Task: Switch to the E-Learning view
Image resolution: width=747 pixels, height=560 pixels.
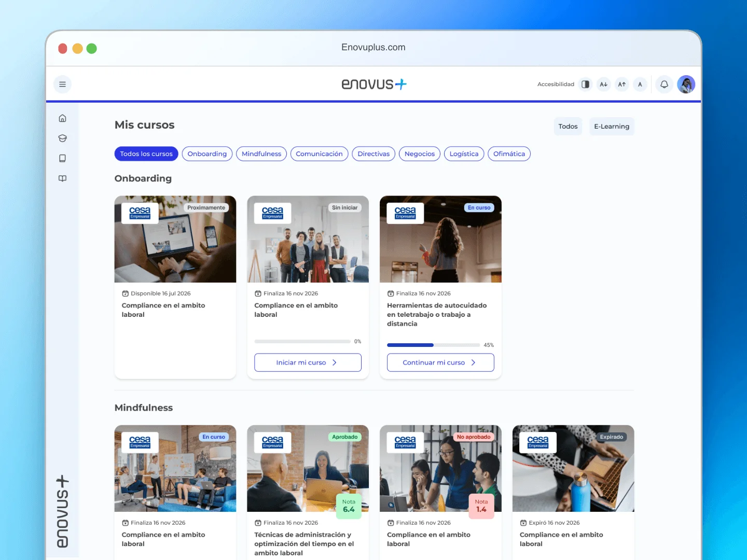Action: click(x=612, y=127)
